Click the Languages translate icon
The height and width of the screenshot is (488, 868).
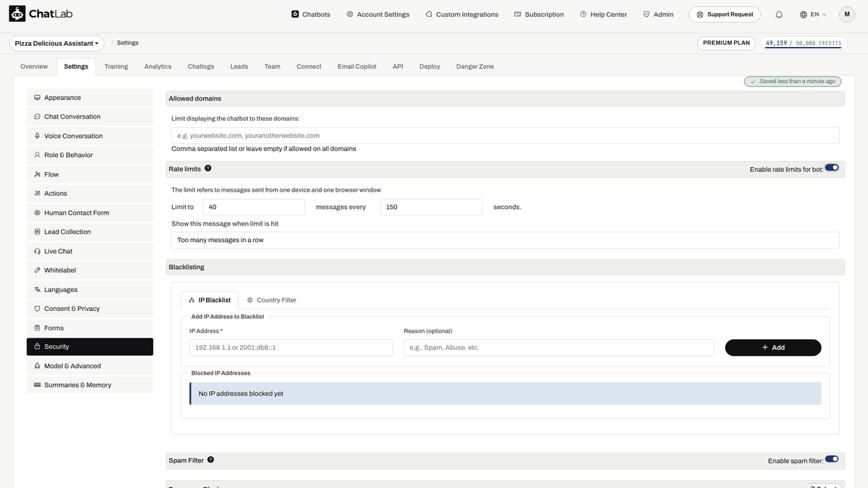[37, 289]
